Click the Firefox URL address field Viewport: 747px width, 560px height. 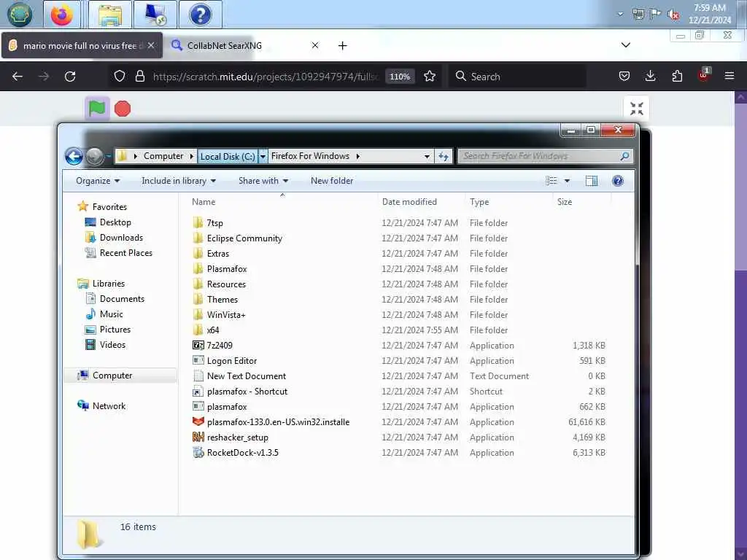point(264,77)
